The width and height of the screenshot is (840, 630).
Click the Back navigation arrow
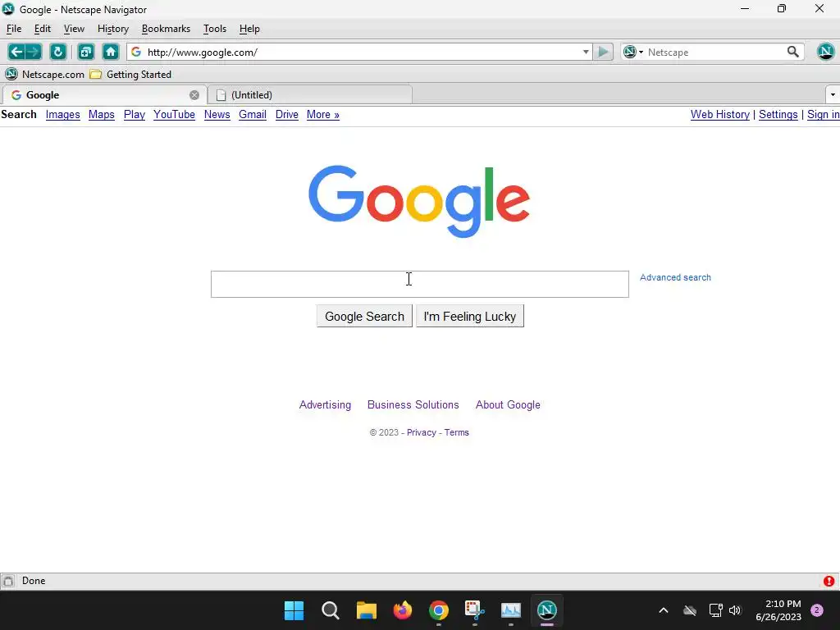click(x=16, y=52)
